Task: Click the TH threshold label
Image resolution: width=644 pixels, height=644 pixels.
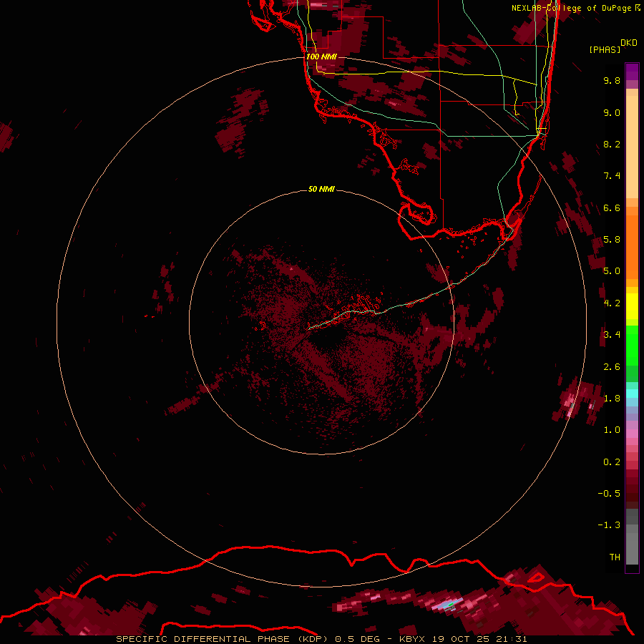Action: 615,557
